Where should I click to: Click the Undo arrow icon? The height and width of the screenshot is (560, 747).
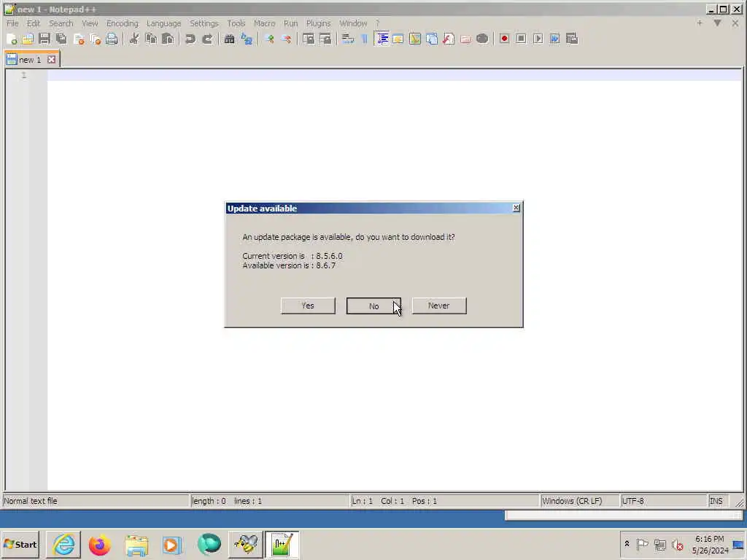click(190, 39)
